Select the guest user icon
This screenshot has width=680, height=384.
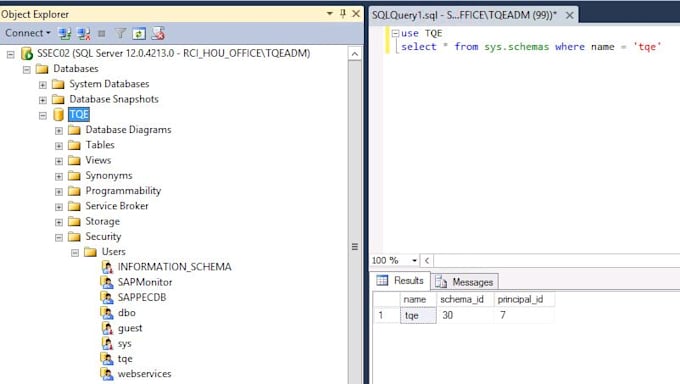click(107, 328)
